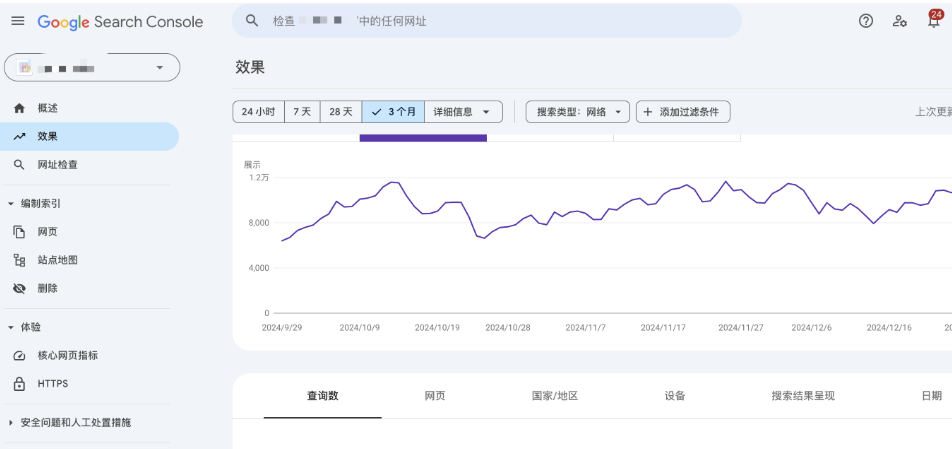The image size is (952, 449).
Task: Open the hamburger main menu
Action: tap(17, 21)
